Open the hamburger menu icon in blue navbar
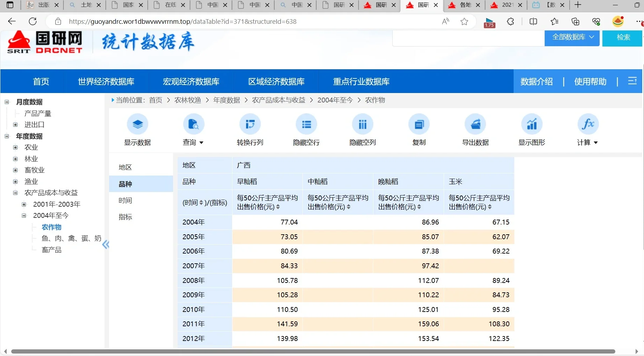The height and width of the screenshot is (356, 644). (632, 81)
